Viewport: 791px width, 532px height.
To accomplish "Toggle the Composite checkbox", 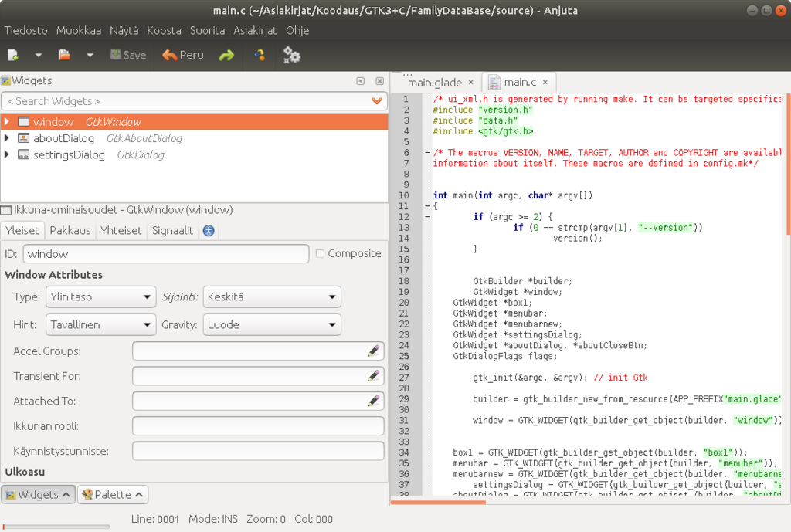I will tap(320, 253).
